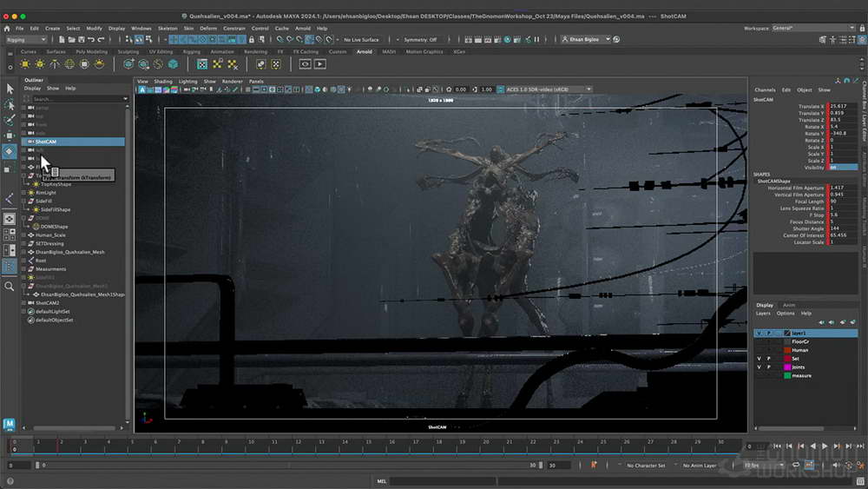The image size is (868, 489).
Task: Choose the Move tool in toolbox
Action: [10, 135]
